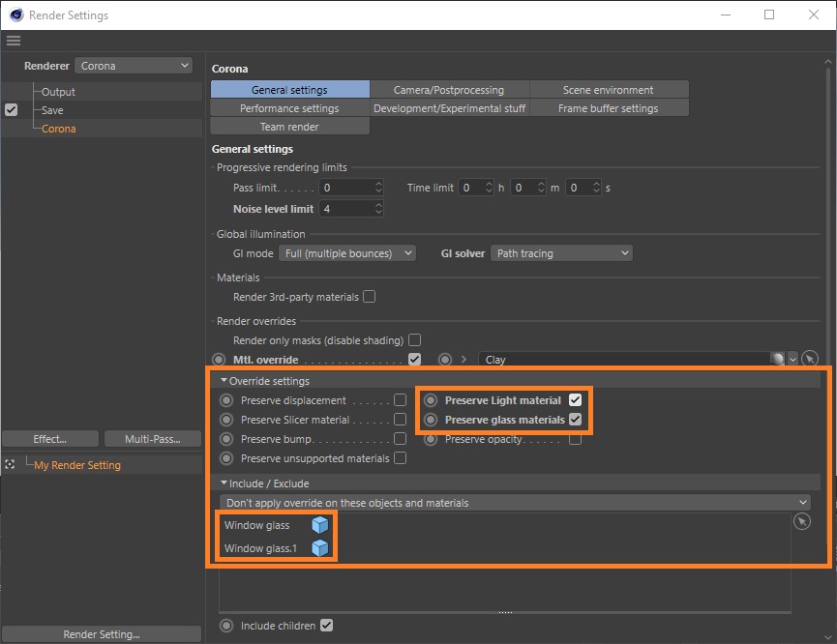Uncheck Preserve glass materials
Image resolution: width=837 pixels, height=644 pixels.
pyautogui.click(x=575, y=420)
